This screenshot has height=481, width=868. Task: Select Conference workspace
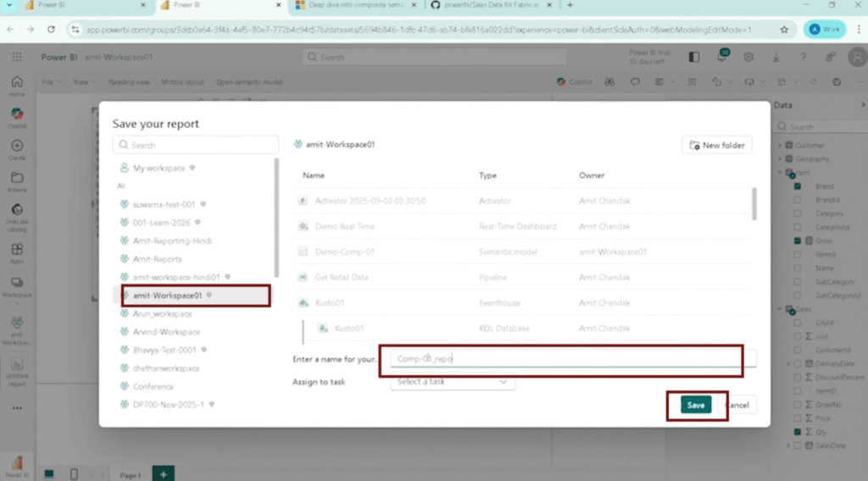[153, 387]
